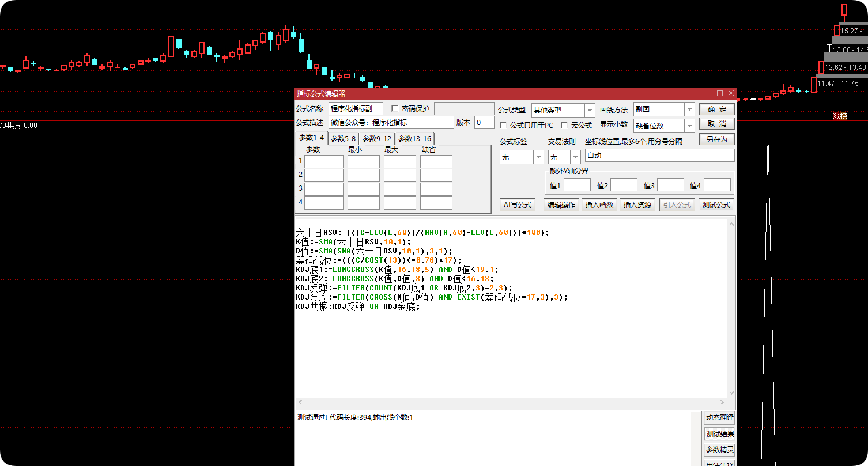Open the 公式类型 dropdown
The image size is (868, 466).
coord(590,110)
